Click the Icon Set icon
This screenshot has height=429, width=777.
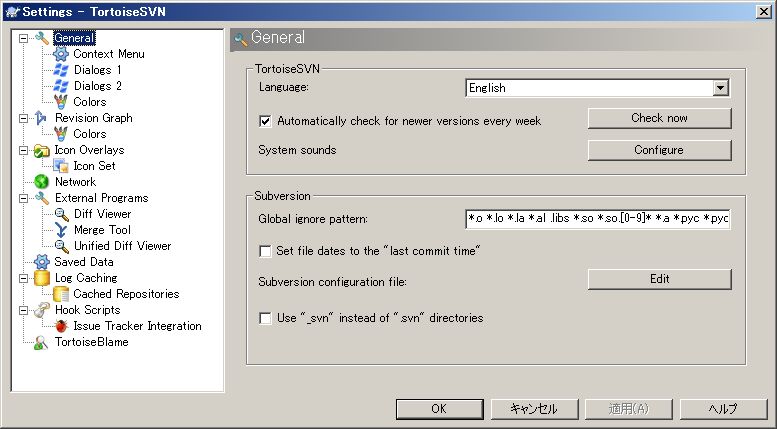[x=61, y=166]
